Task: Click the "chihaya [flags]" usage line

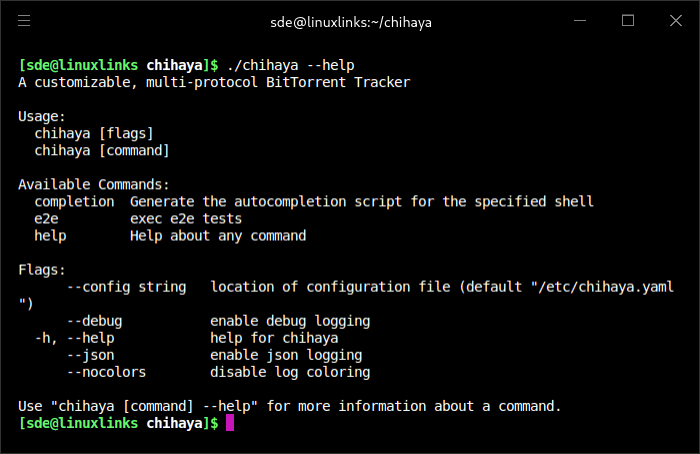Action: pyautogui.click(x=94, y=133)
